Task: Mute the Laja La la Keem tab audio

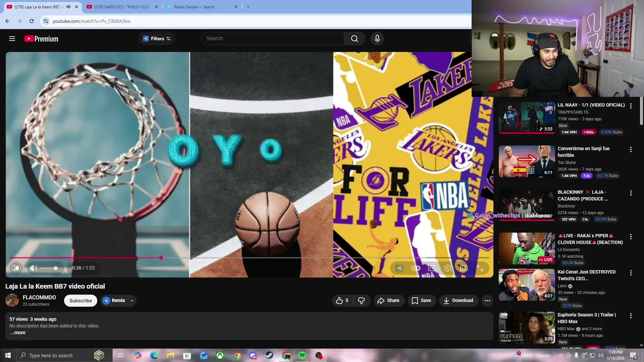Action: [x=68, y=7]
